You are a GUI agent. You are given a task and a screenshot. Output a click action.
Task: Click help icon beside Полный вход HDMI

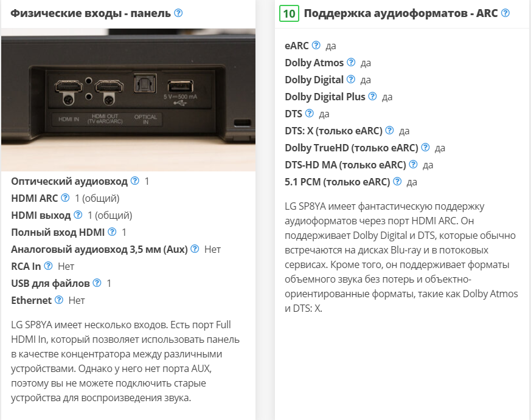[x=112, y=232]
